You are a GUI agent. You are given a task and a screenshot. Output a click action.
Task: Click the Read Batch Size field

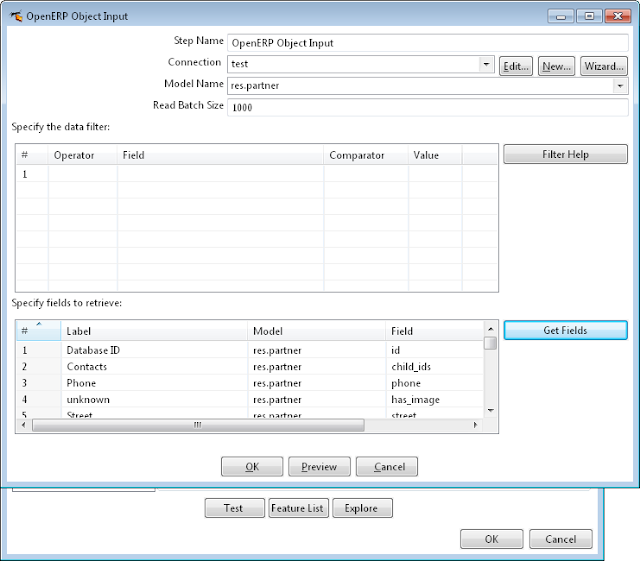(x=427, y=107)
